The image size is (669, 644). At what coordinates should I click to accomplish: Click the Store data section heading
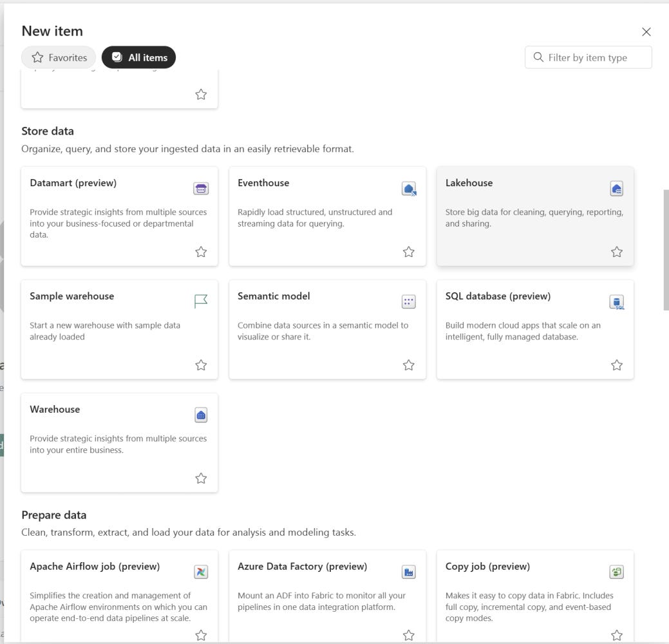pyautogui.click(x=48, y=131)
